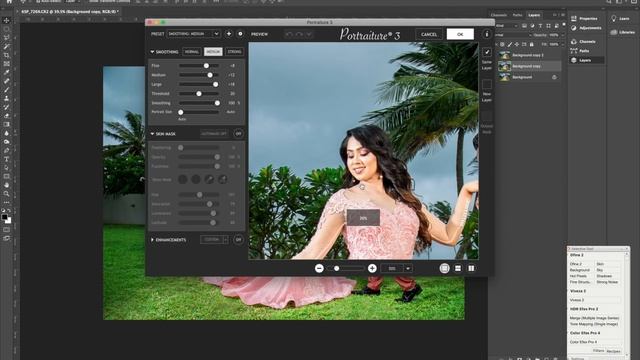Open the Learn panel icon
Image resolution: width=640 pixels, height=360 pixels.
point(613,18)
